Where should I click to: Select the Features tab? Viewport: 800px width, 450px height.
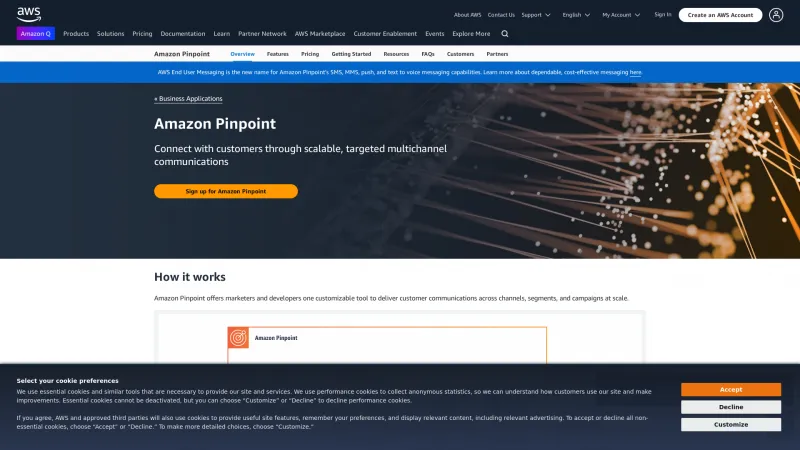click(278, 54)
